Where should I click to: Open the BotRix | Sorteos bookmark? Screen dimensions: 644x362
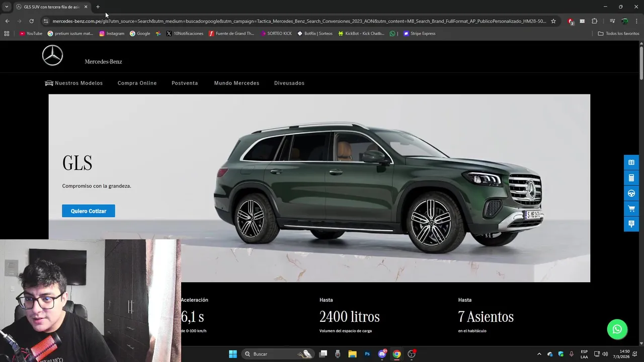pyautogui.click(x=315, y=34)
